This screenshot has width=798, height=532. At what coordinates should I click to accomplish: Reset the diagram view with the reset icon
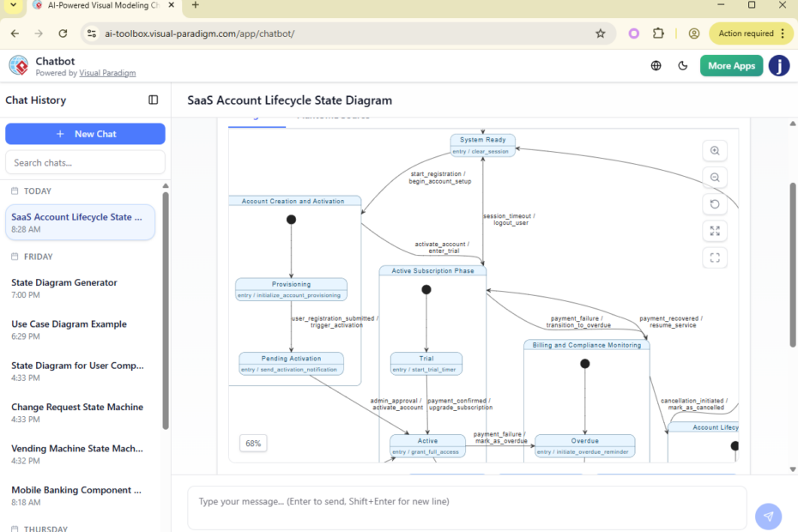(x=715, y=203)
